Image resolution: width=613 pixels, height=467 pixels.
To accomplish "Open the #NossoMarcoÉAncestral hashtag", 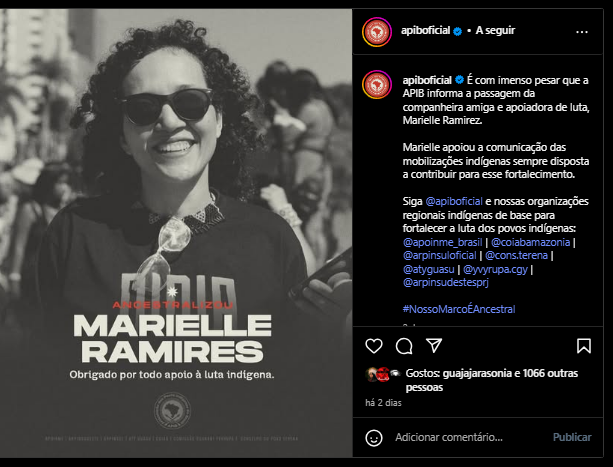I will tap(459, 309).
